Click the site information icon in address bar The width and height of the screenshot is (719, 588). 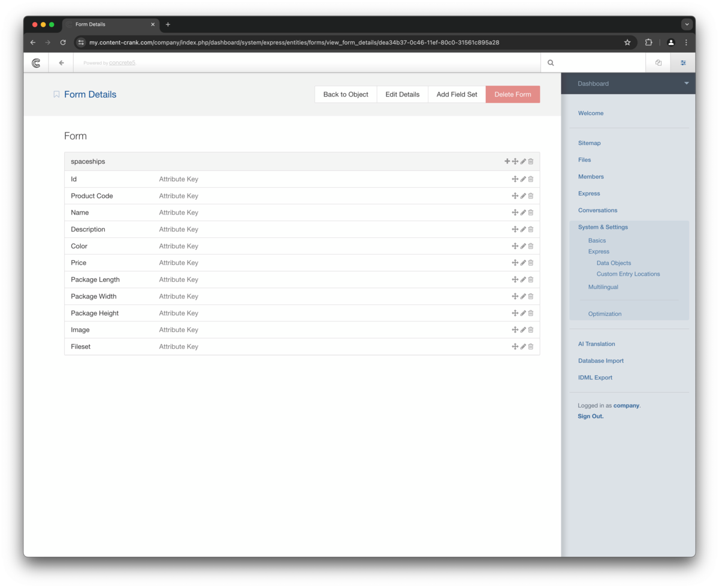click(x=81, y=43)
